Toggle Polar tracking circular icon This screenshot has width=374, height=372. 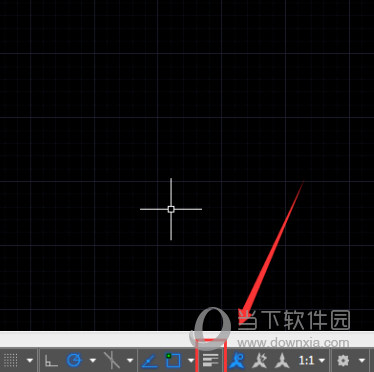point(74,360)
